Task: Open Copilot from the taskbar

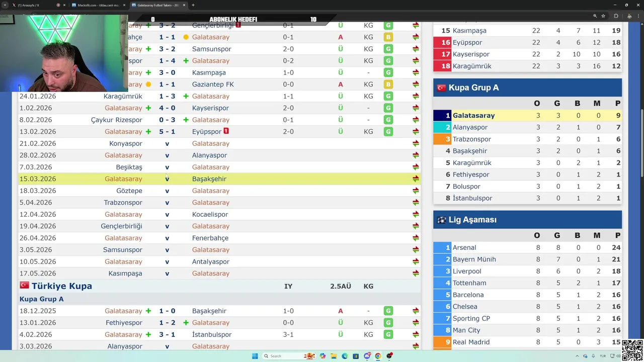Action: click(x=323, y=356)
